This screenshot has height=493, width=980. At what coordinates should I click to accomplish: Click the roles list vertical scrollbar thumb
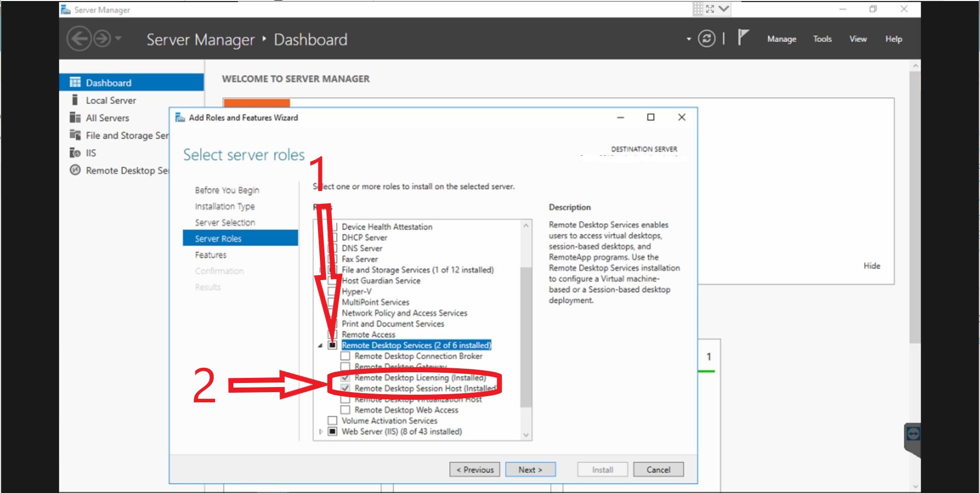pyautogui.click(x=526, y=337)
